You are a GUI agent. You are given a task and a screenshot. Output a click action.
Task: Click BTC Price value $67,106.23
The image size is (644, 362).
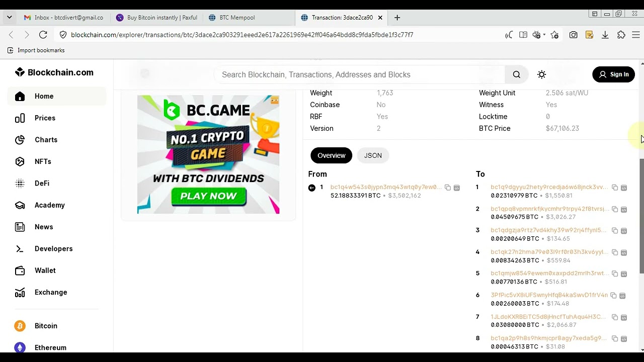[562, 128]
